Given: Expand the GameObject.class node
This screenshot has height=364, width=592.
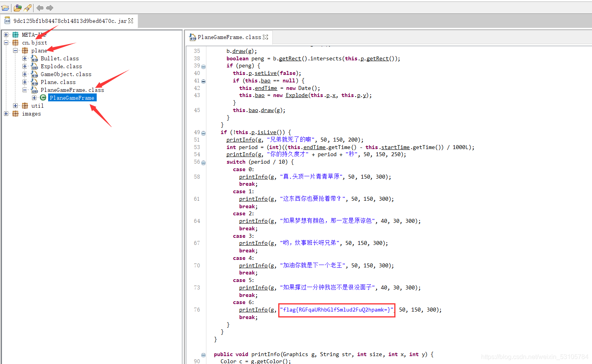Looking at the screenshot, I should tap(25, 74).
